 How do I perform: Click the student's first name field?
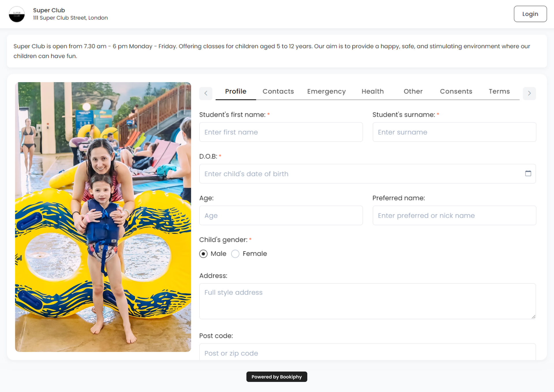pos(281,132)
